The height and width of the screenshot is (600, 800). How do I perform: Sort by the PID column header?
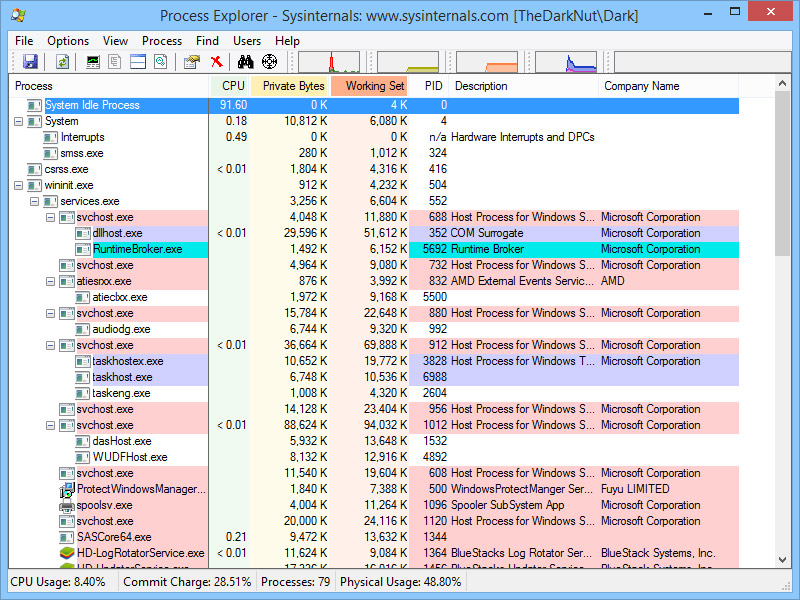tap(430, 86)
